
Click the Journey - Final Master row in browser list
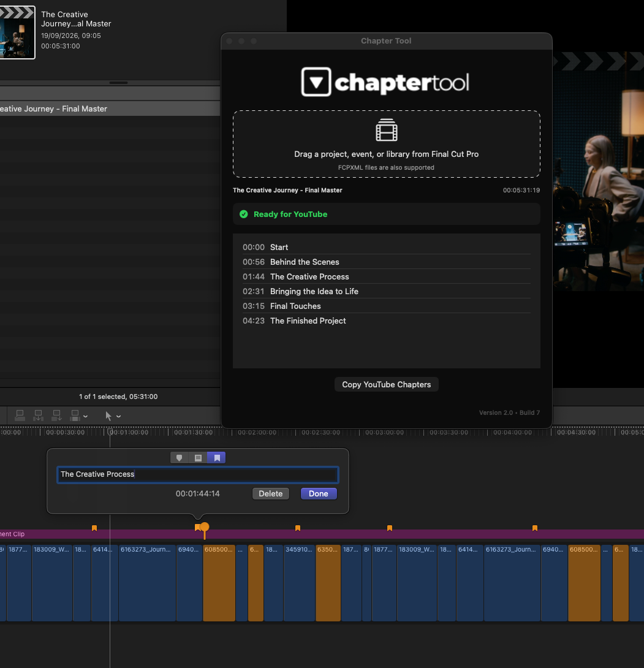coord(110,108)
